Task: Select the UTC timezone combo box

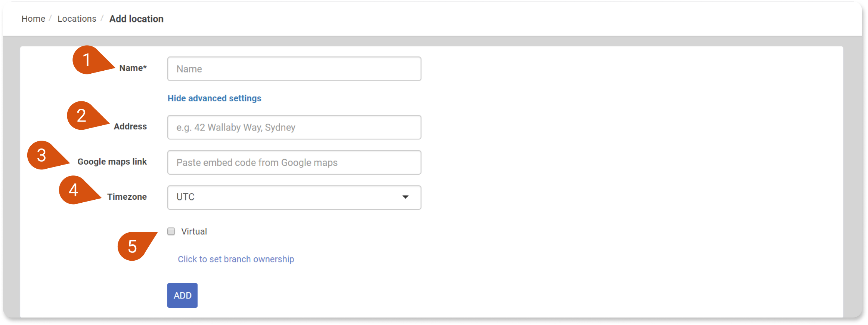Action: 294,197
